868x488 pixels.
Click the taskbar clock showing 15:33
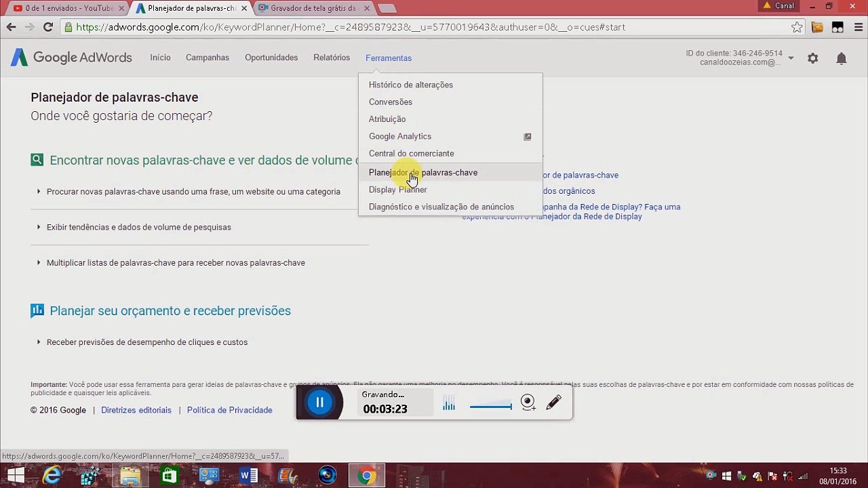click(x=838, y=476)
